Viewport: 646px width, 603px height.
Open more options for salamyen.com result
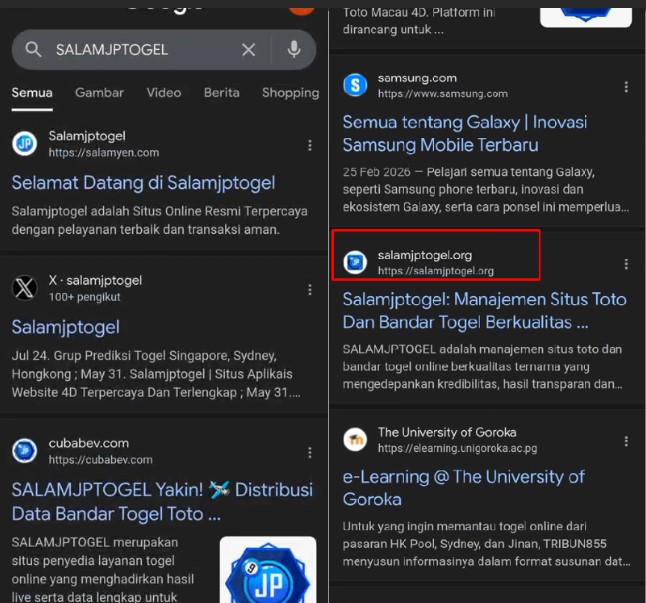pos(310,145)
